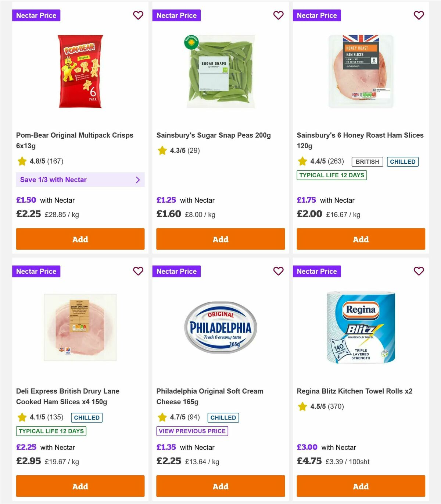Expand the Save 1/3 with Nectar offer
This screenshot has width=441, height=504.
pos(80,180)
